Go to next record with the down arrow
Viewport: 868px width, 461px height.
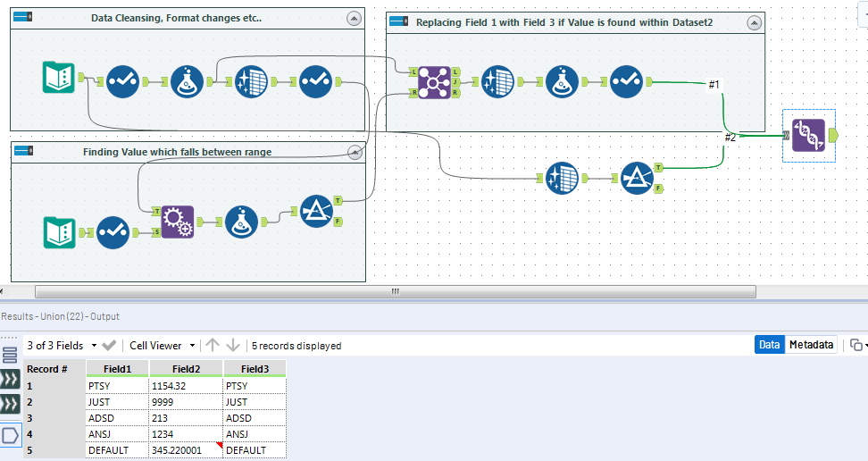coord(233,345)
